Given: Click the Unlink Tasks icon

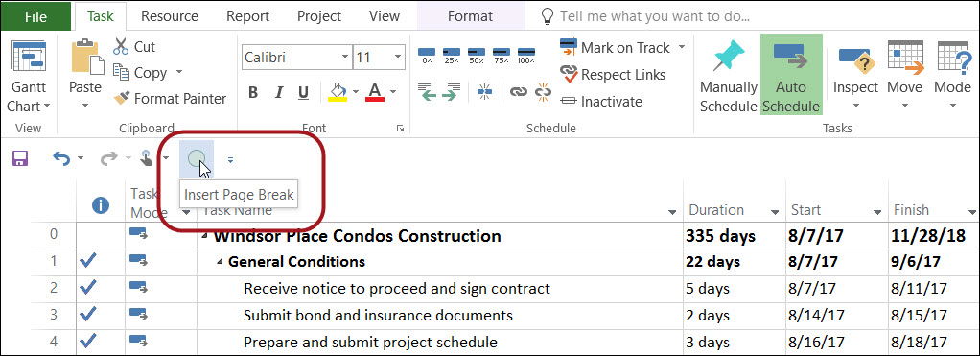Looking at the screenshot, I should (x=543, y=92).
